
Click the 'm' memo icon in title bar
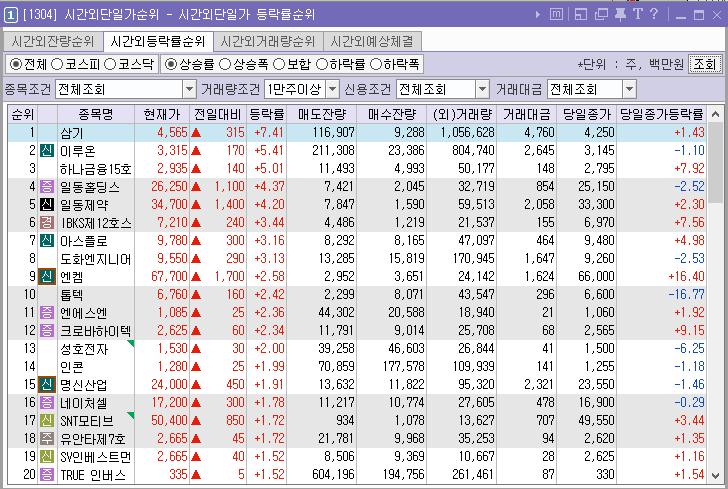tap(556, 14)
